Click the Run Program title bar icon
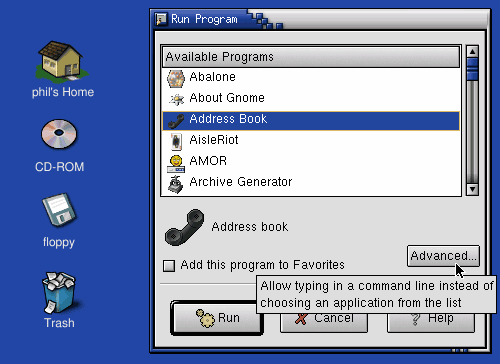 point(161,19)
